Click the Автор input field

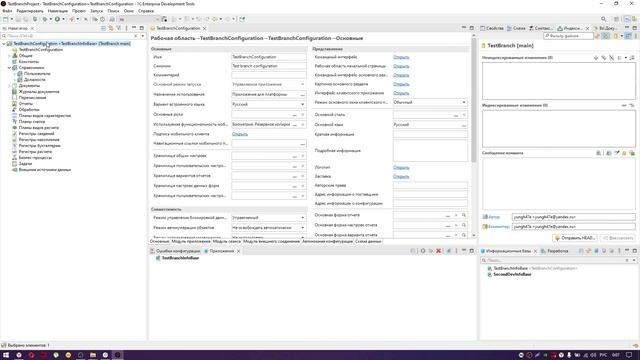point(573,217)
